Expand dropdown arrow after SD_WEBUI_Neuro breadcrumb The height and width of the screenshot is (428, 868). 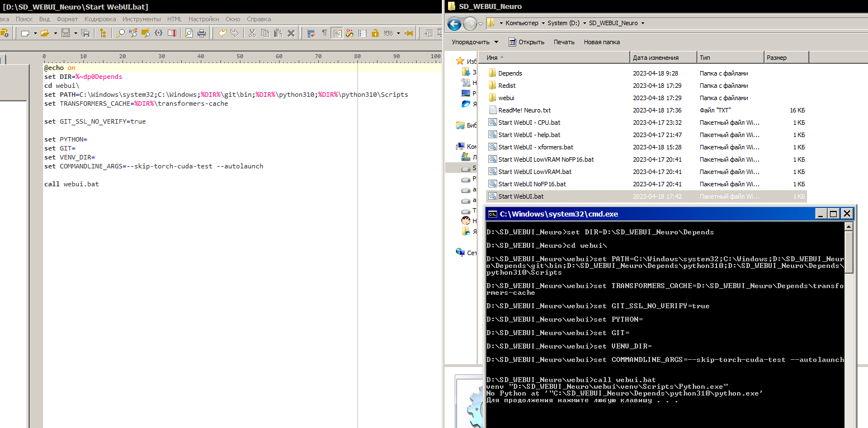pos(643,23)
